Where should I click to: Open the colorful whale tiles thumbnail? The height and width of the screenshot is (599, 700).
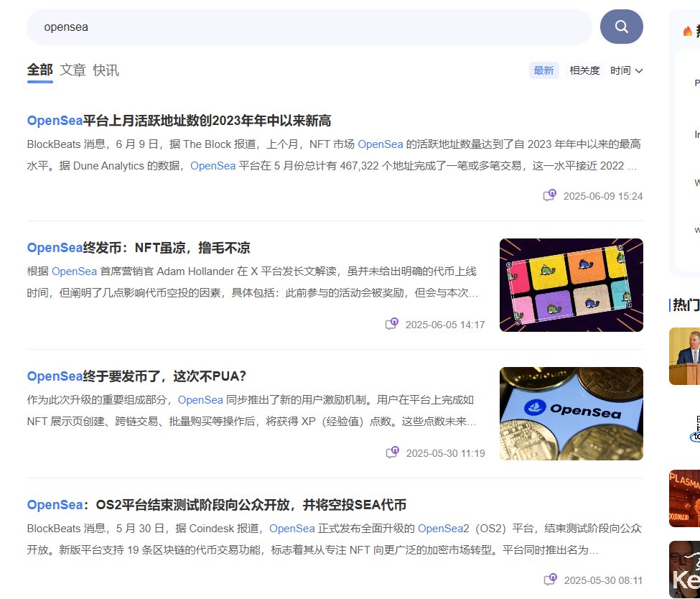(x=571, y=285)
